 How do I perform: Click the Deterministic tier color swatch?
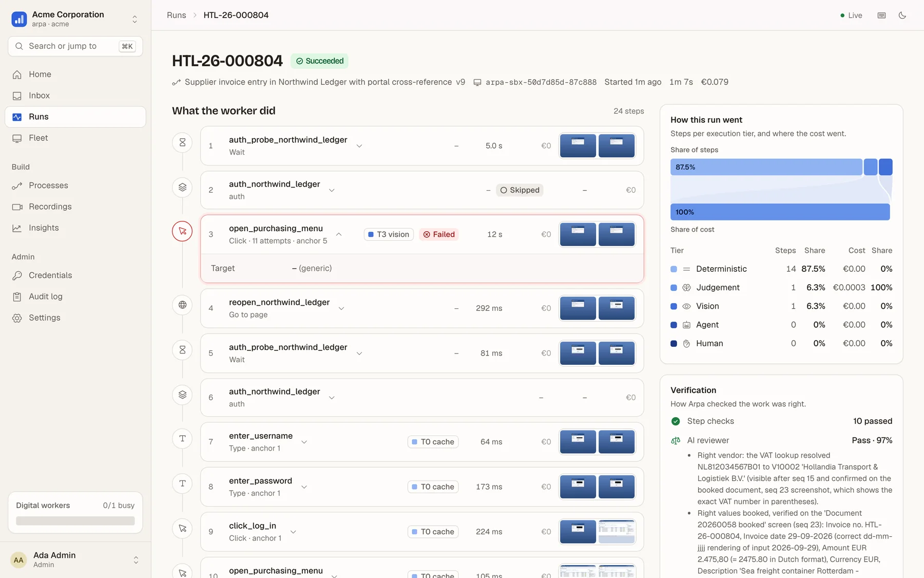(673, 269)
